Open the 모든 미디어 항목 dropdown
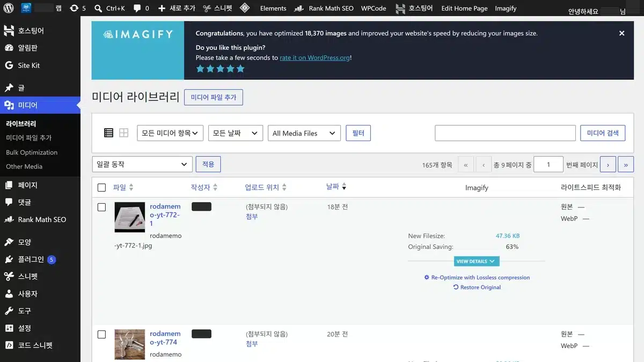Screen dimensions: 644x362 (x=170, y=133)
